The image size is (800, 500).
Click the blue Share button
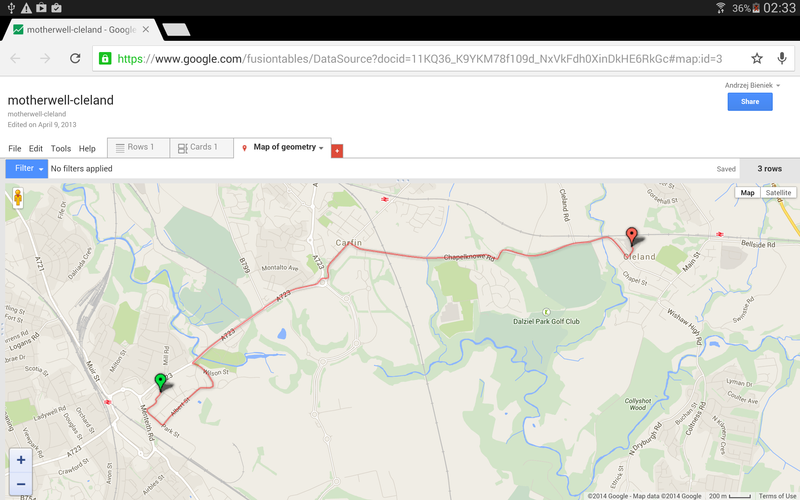point(749,102)
